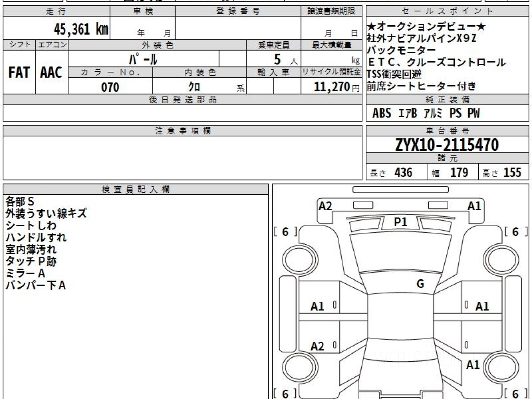Select the length value 436
This screenshot has width=532, height=399.
[403, 172]
